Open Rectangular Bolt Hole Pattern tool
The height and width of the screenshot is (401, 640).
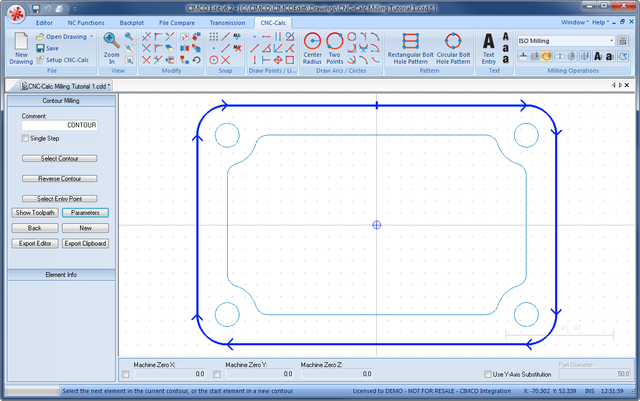[x=411, y=48]
